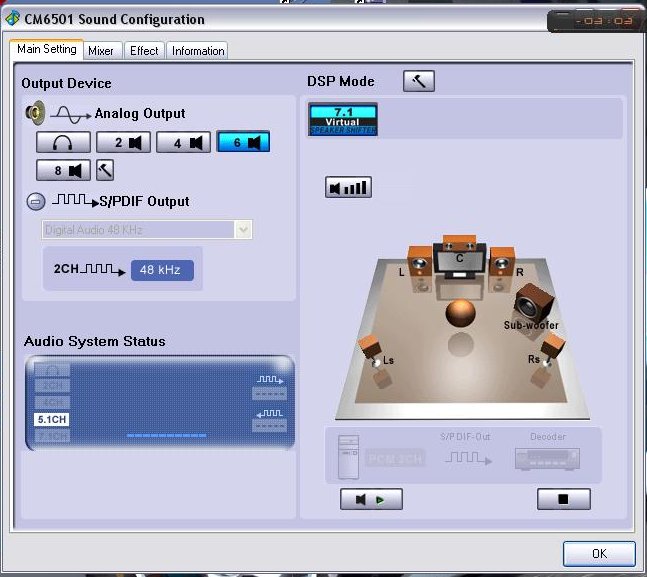The image size is (647, 577).
Task: Click the Analog Output speaker icon
Action: click(35, 113)
